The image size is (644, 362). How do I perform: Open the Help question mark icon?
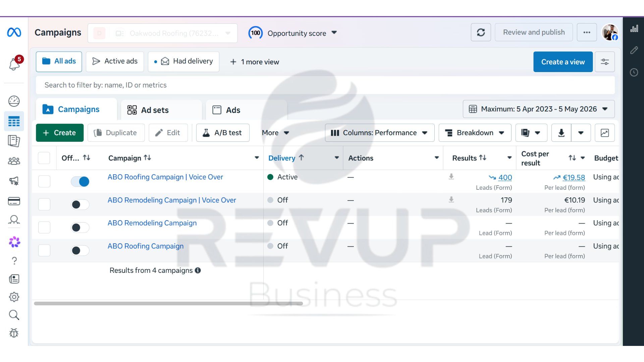[14, 261]
